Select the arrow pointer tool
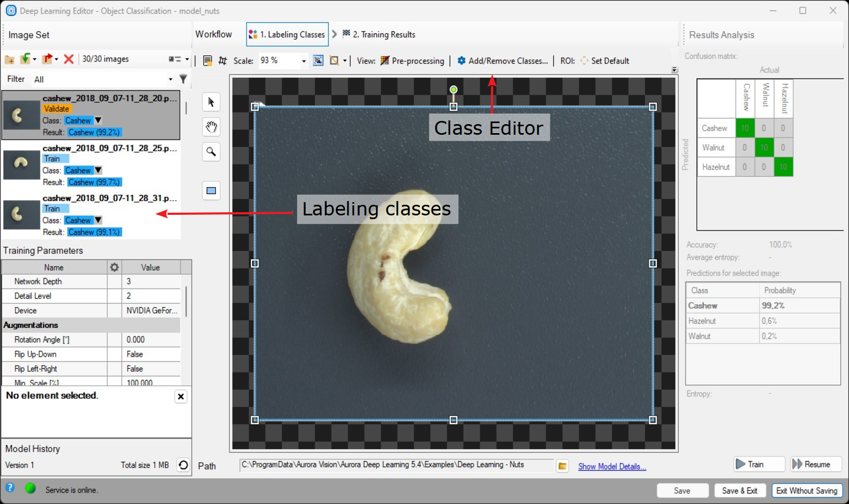Viewport: 849px width, 504px height. [211, 102]
